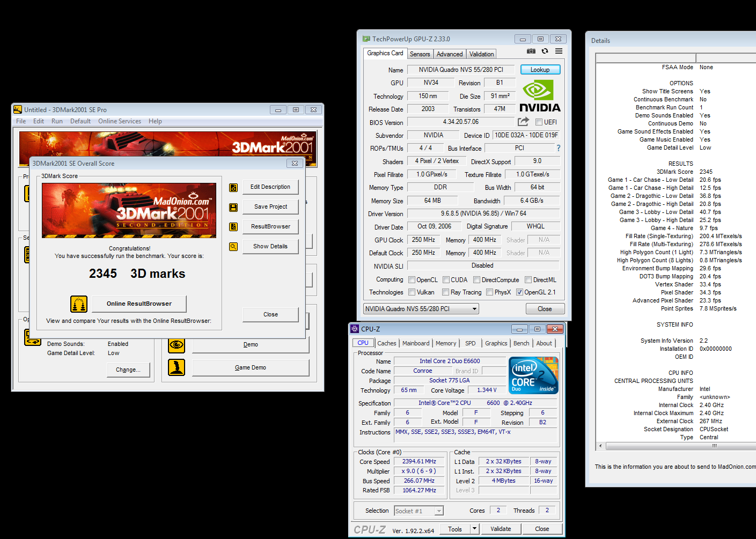Switch to the Mainboard tab in CPU-Z
Screen dimensions: 756x539
pos(416,343)
